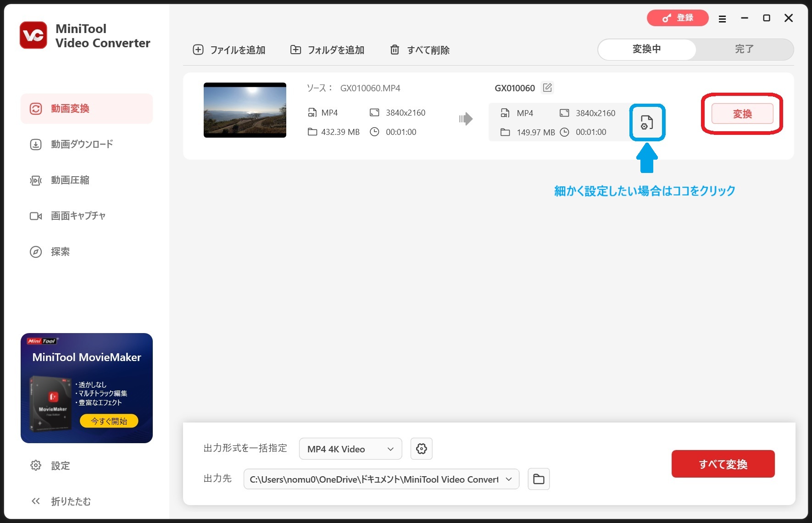Open batch output format gear settings

pos(421,449)
